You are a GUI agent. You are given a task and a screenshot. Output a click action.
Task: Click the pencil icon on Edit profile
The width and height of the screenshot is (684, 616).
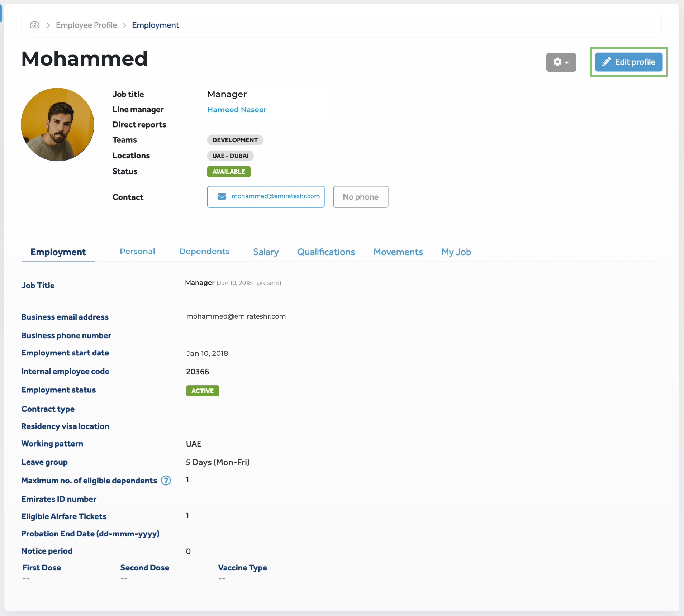click(x=606, y=62)
